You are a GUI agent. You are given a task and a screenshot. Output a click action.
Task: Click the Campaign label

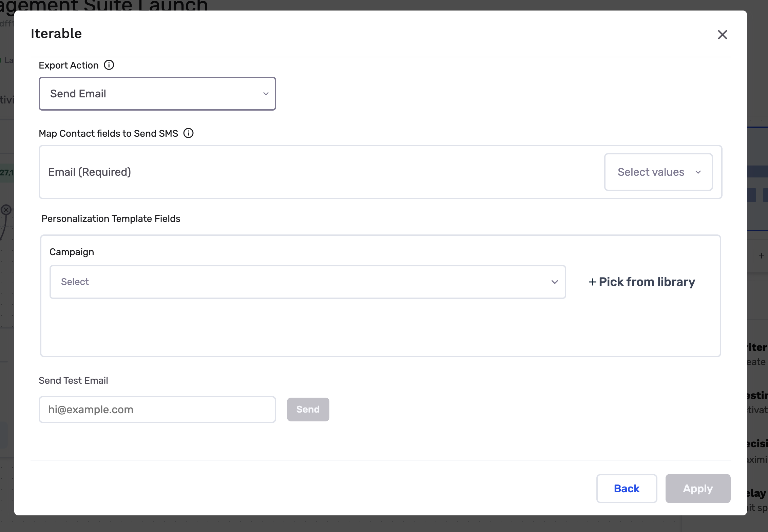72,252
